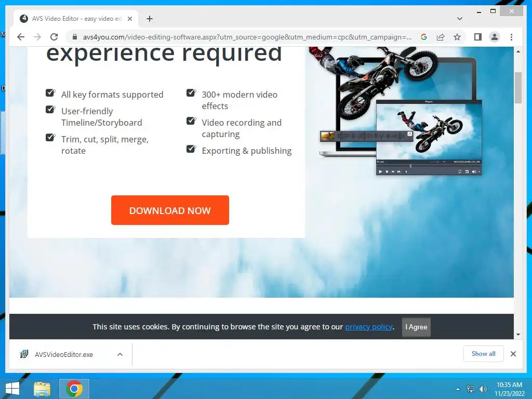
Task: Open the tab search dropdown
Action: point(460,19)
